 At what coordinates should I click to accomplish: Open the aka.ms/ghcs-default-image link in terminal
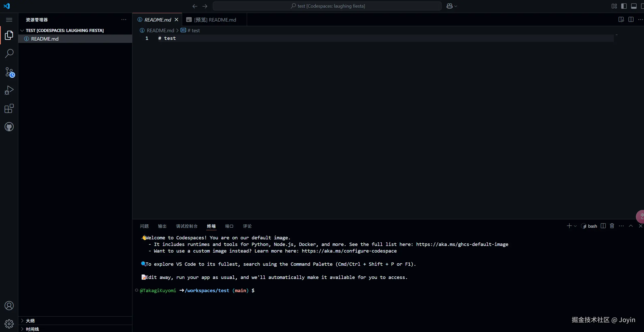pos(462,244)
